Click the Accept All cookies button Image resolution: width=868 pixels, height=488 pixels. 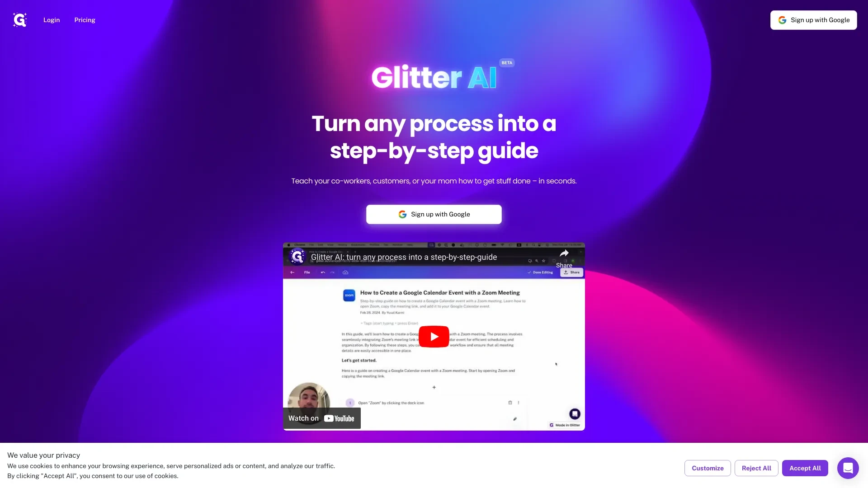pyautogui.click(x=805, y=468)
